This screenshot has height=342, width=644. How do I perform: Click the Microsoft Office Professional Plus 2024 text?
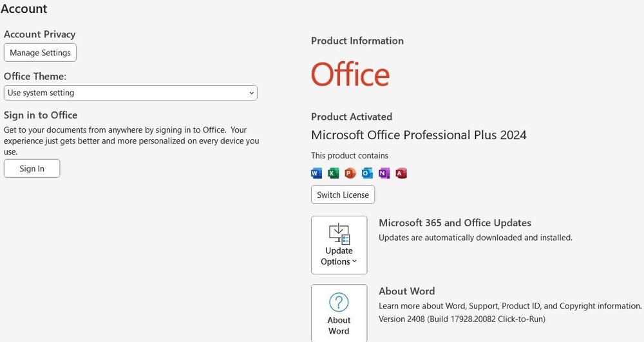[x=419, y=135]
